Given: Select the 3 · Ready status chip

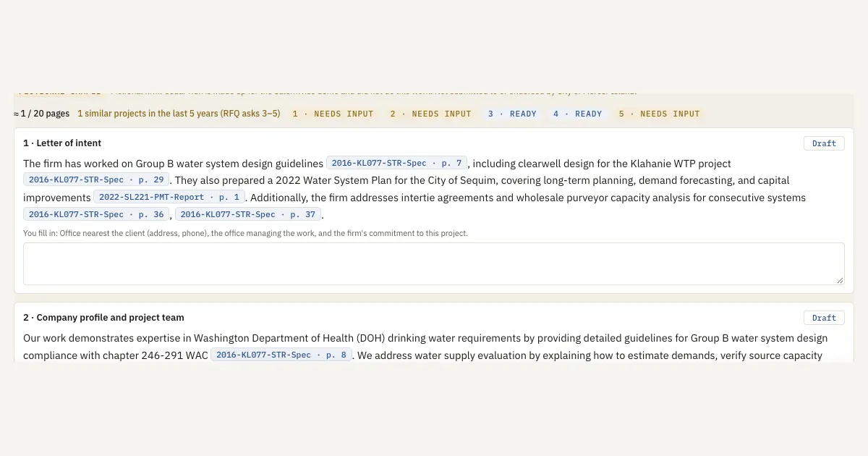Looking at the screenshot, I should [512, 114].
